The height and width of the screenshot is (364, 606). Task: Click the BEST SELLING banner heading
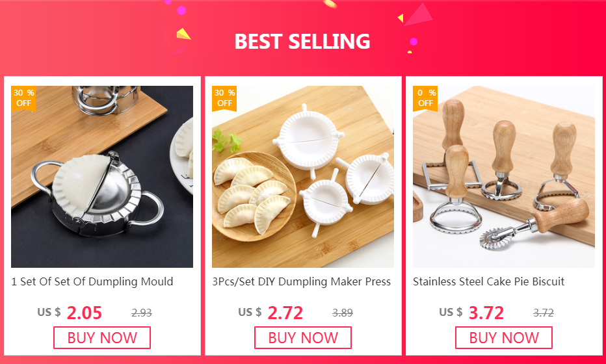[x=302, y=41]
